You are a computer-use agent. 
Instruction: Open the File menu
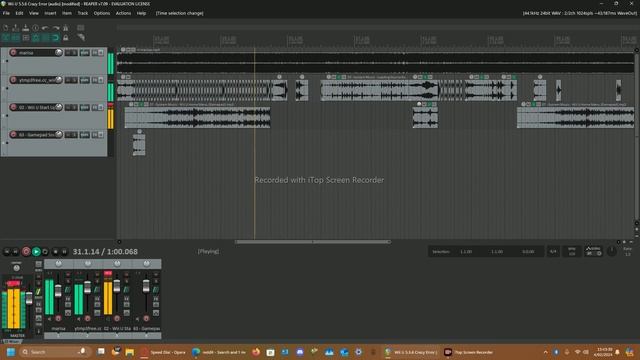[x=6, y=13]
